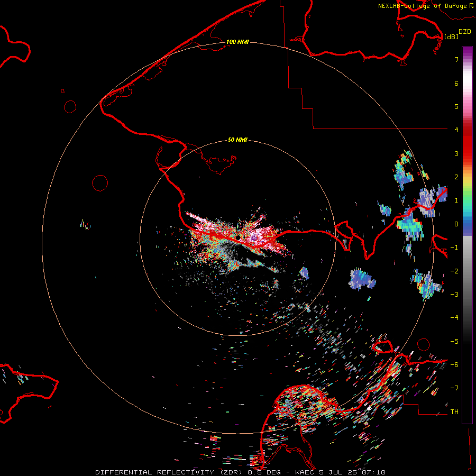Click the TH threshold label on legend
Viewport: 476px width, 476px height.
coord(454,412)
